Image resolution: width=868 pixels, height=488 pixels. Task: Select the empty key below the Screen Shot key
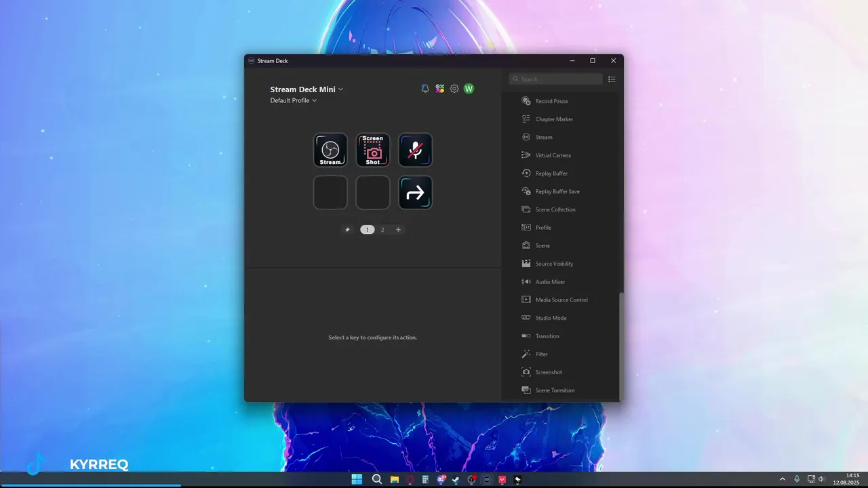coord(373,192)
